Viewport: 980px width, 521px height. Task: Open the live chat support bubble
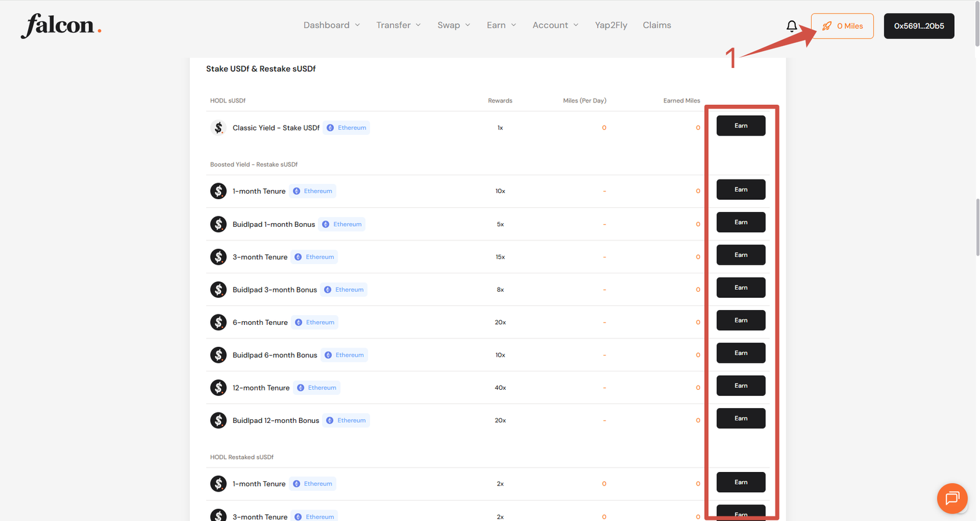tap(952, 498)
